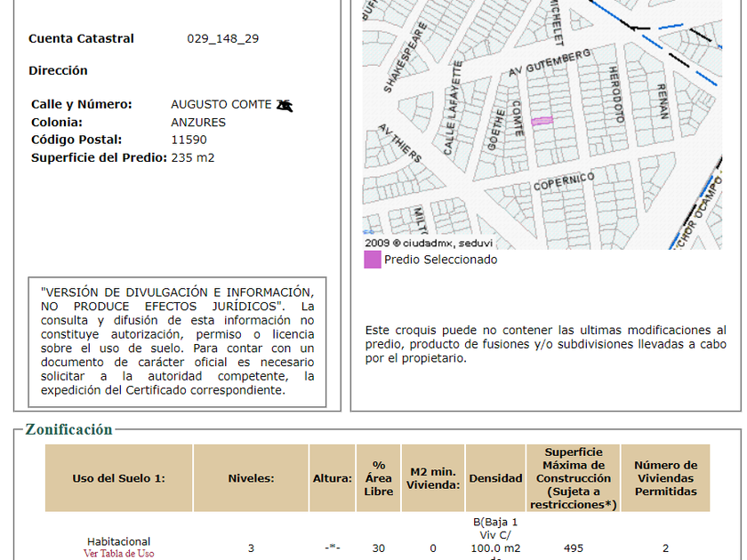This screenshot has height=560, width=747.
Task: Click the Superficie Máxima de Construcción header
Action: (x=573, y=478)
